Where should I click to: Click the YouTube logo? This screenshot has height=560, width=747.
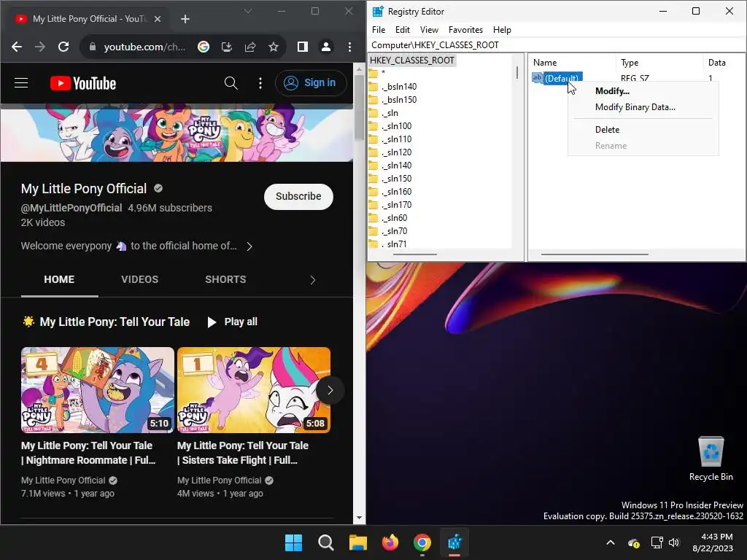tap(83, 83)
